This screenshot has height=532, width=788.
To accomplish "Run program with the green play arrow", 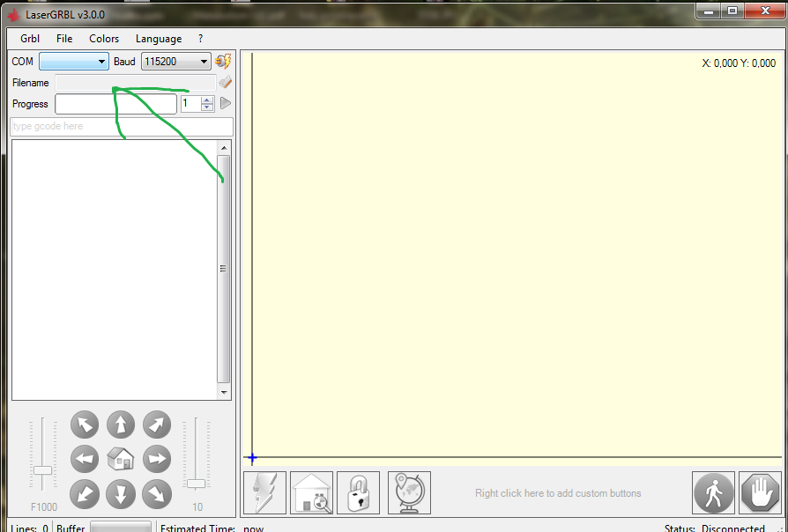I will tap(226, 103).
